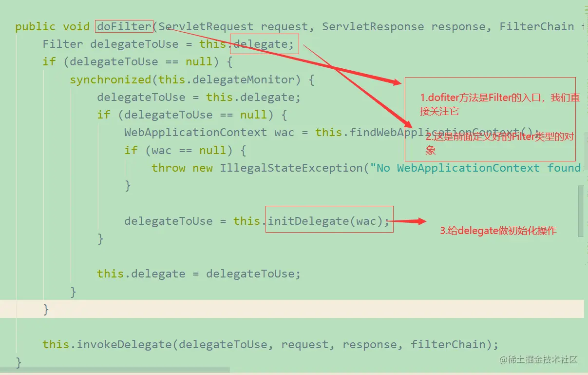Click the vertical scrollbar thumb of the editor
Image resolution: width=588 pixels, height=375 pixels.
pyautogui.click(x=581, y=211)
